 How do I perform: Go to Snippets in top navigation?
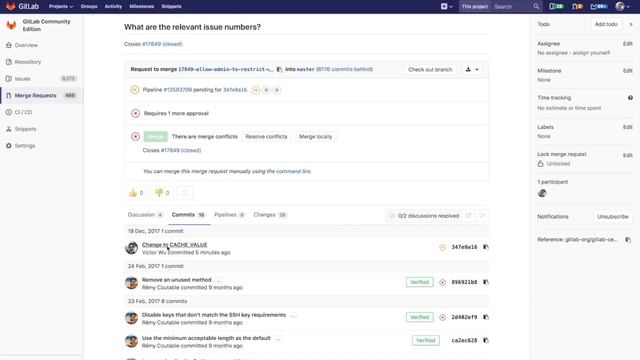[171, 7]
